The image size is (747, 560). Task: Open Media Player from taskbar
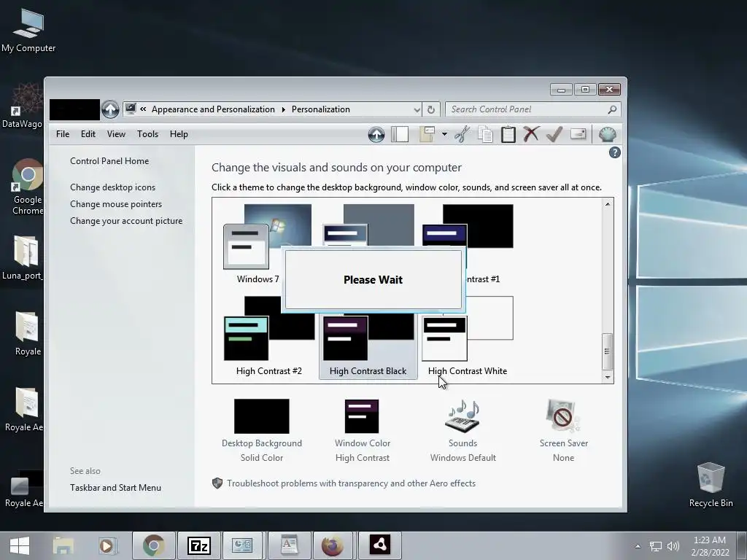pyautogui.click(x=107, y=545)
